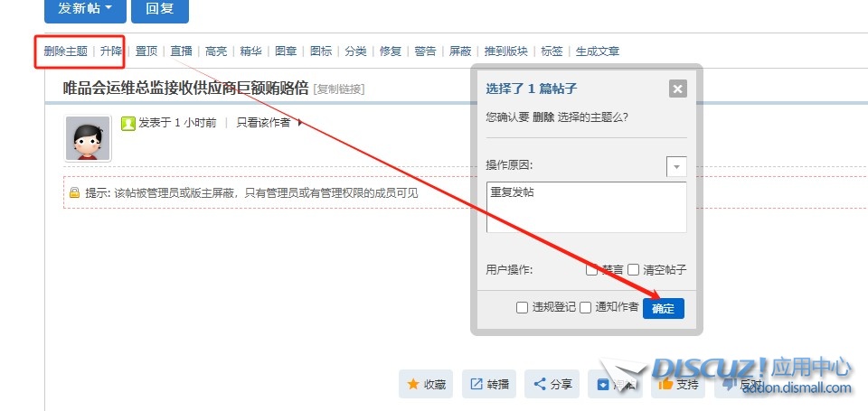Mark thread as 精华
Viewport: 868px width, 411px height.
pos(250,51)
